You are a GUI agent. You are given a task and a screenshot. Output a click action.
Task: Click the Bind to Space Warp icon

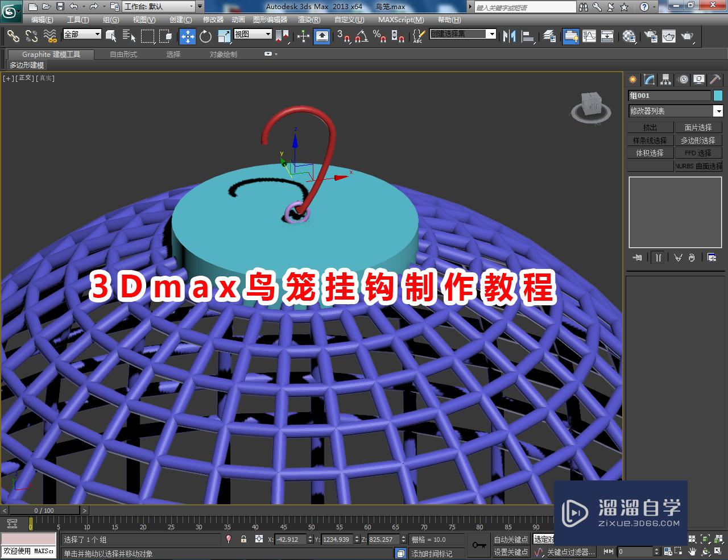(x=51, y=36)
